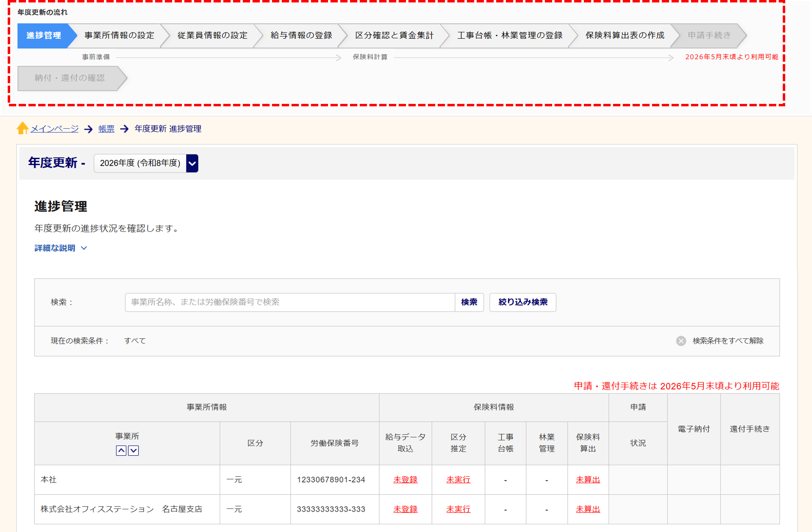Sort 事業所 column ascending with up arrow
Viewport: 812px width, 532px height.
pos(121,450)
